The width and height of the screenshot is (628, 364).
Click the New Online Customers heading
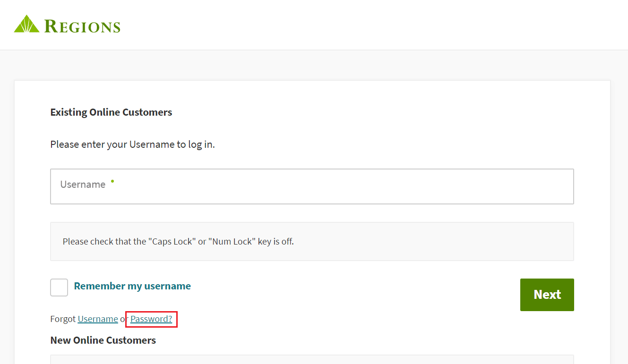coord(103,340)
